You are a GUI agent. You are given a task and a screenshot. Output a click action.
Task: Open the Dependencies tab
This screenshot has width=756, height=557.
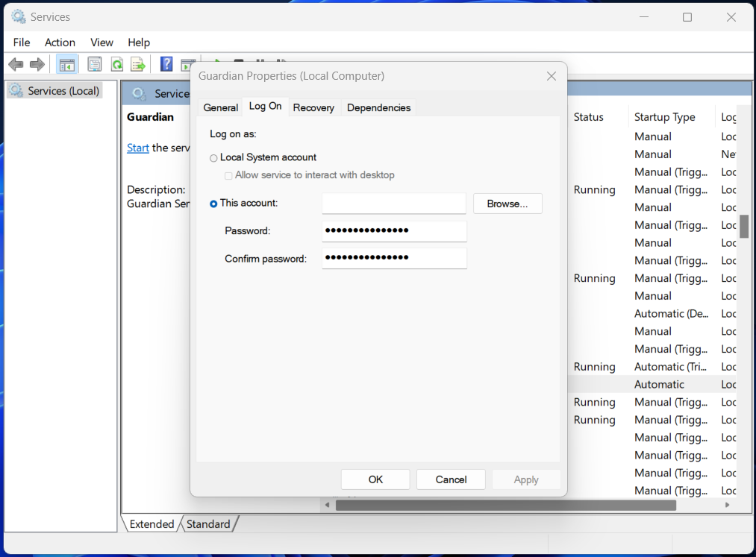point(378,107)
